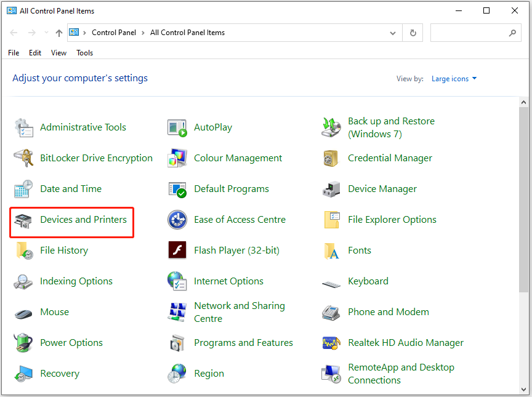Viewport: 532px width, 397px height.
Task: Open the Realtek HD Audio Manager icon
Action: [331, 343]
